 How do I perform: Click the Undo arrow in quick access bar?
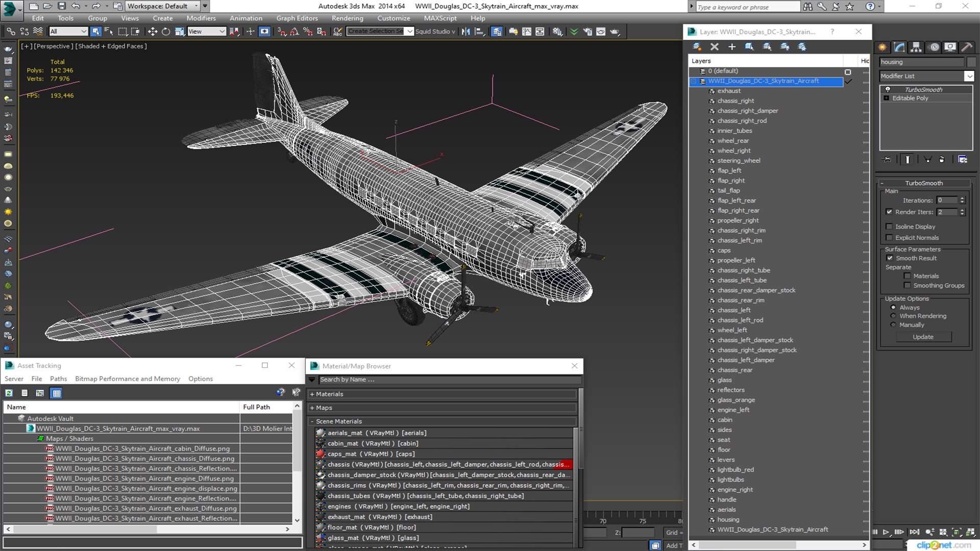(75, 6)
